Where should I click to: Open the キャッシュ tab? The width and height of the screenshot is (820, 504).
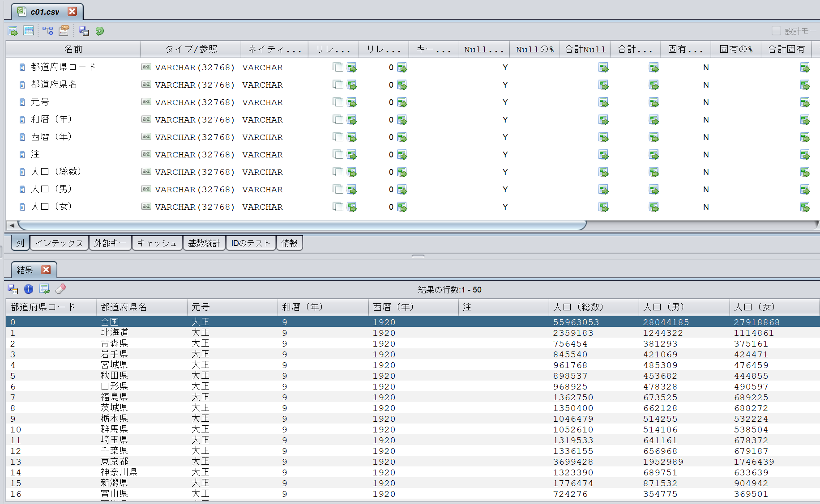pyautogui.click(x=157, y=243)
